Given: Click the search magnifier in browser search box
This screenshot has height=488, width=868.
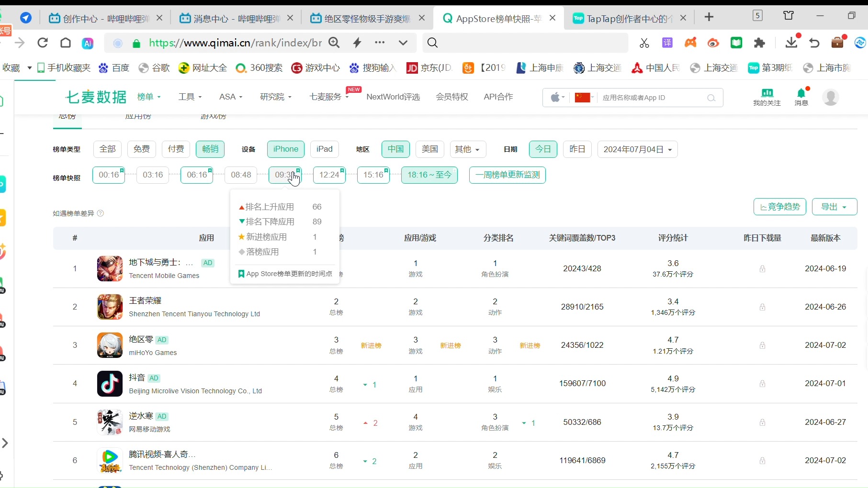Looking at the screenshot, I should 432,43.
